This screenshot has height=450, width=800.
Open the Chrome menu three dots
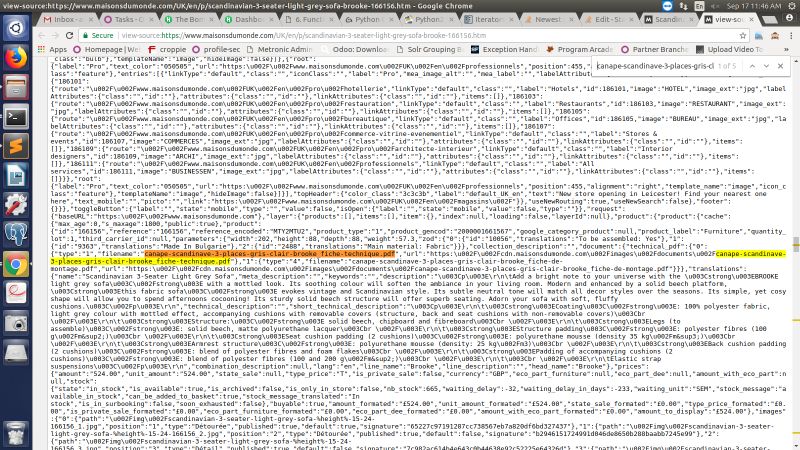791,35
